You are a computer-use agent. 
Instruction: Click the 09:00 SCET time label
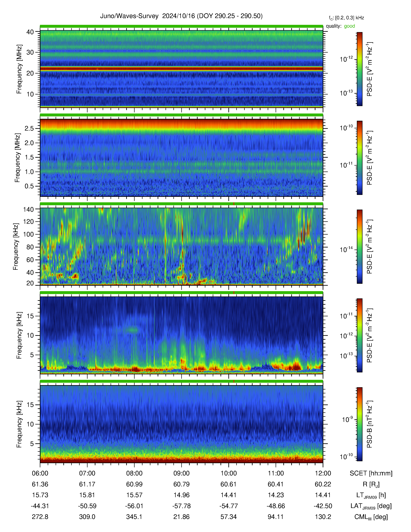(181, 473)
